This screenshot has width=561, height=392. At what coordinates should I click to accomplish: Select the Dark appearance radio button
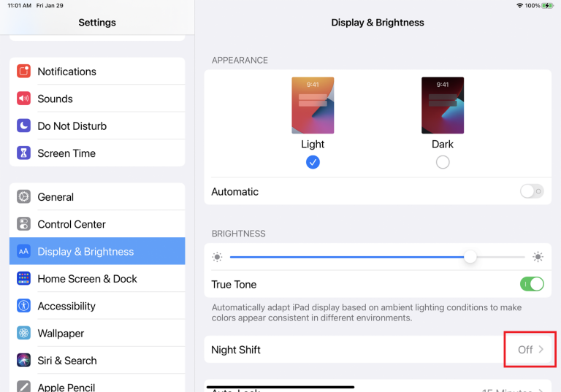443,162
